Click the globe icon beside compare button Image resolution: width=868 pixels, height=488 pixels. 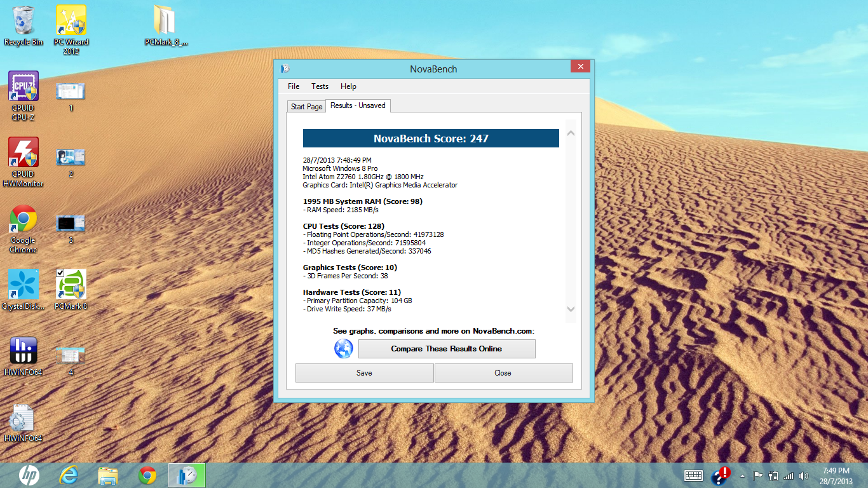pos(344,349)
